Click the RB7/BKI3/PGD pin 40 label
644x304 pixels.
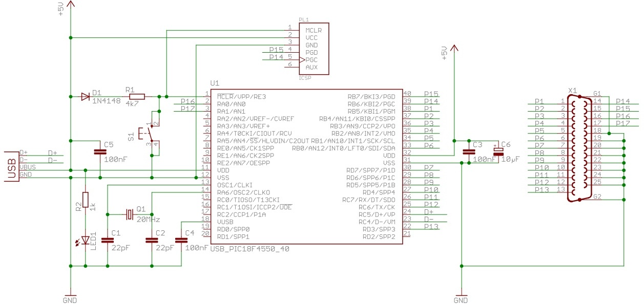tap(371, 96)
